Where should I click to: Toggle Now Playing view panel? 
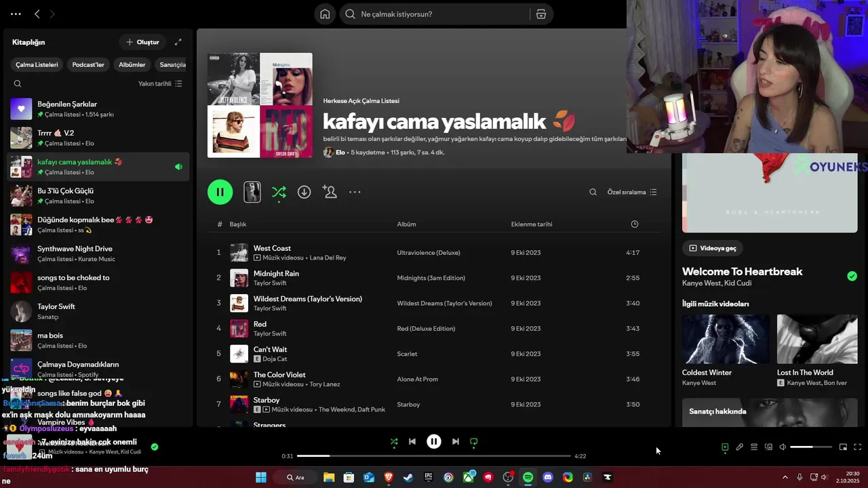[725, 447]
